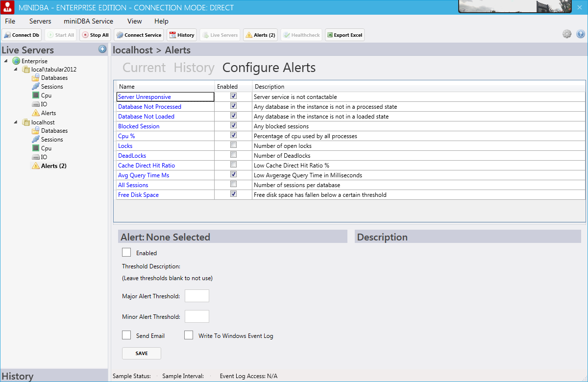Open the Connect Service toolbar button
Image resolution: width=588 pixels, height=382 pixels.
click(x=139, y=35)
